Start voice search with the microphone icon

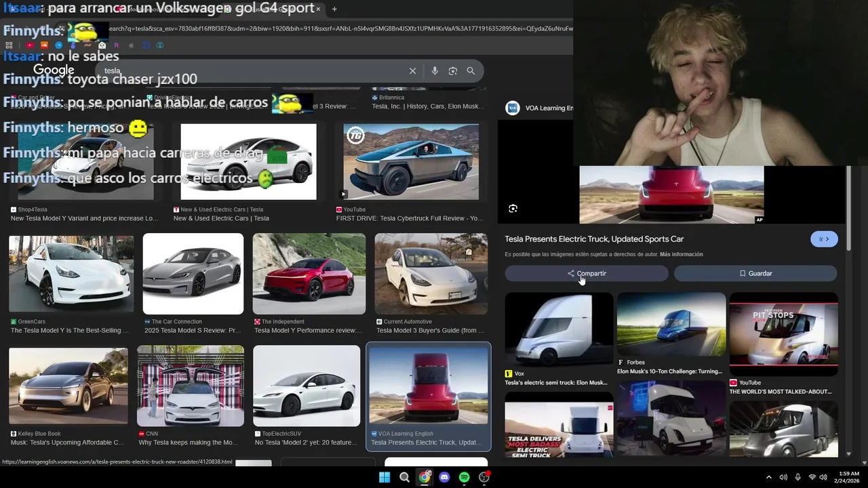click(435, 70)
